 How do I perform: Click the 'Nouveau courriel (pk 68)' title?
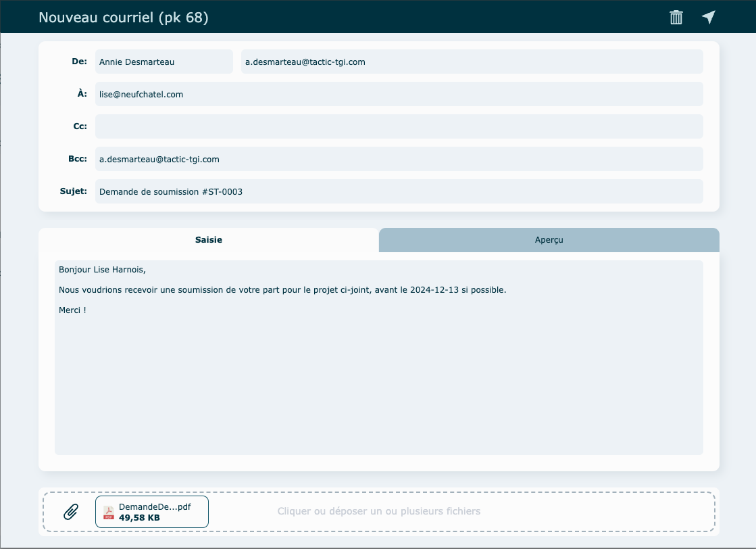[x=124, y=18]
